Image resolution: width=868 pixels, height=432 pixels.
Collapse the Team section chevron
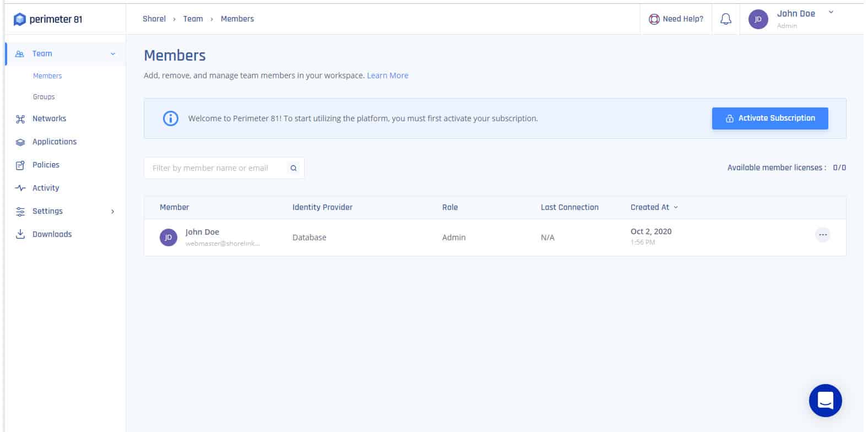pos(113,54)
